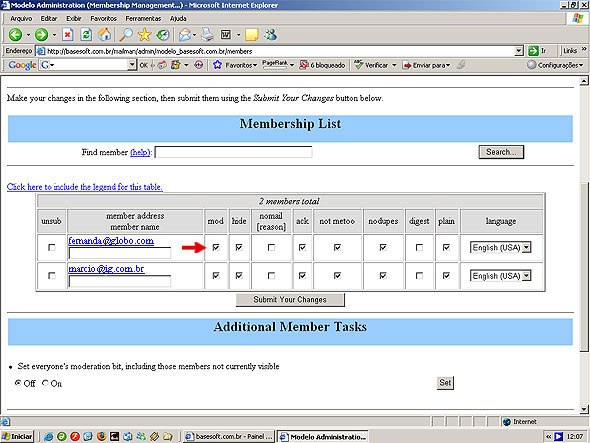The image size is (590, 443).
Task: Click the member name field for fernanda@globo.com
Action: (120, 253)
